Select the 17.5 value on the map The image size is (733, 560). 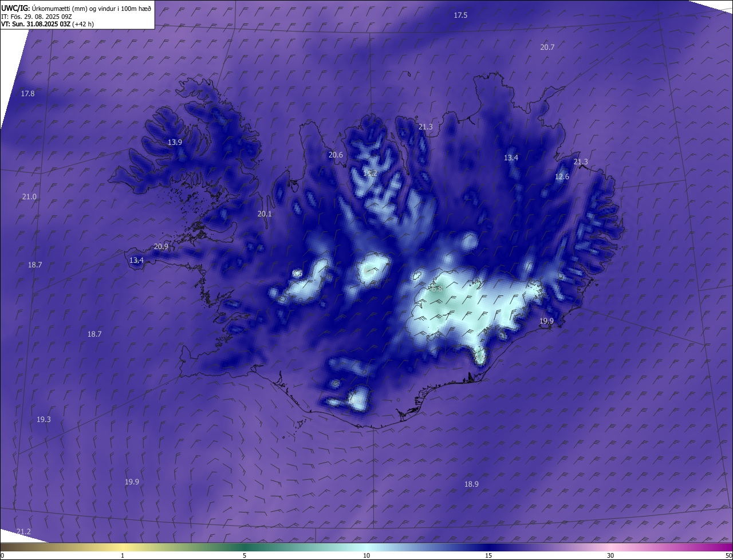[x=460, y=15]
